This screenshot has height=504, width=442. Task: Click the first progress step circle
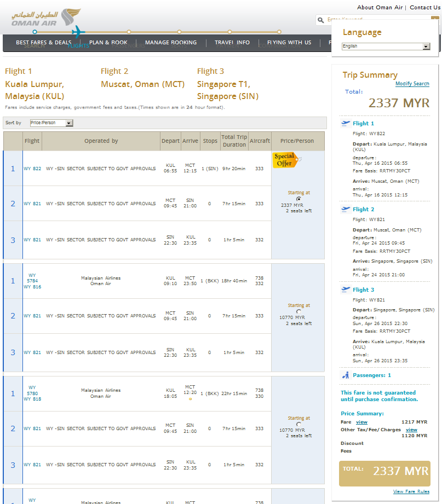coord(35,32)
